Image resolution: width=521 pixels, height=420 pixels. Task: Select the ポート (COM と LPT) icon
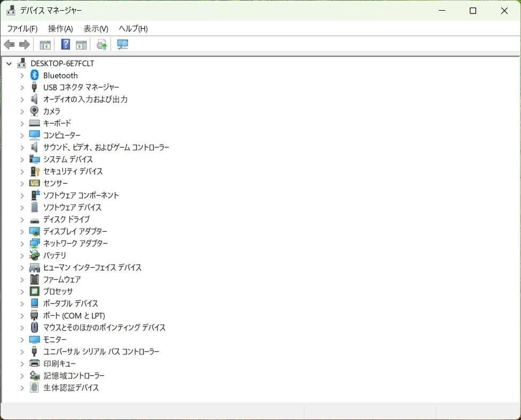coord(34,315)
